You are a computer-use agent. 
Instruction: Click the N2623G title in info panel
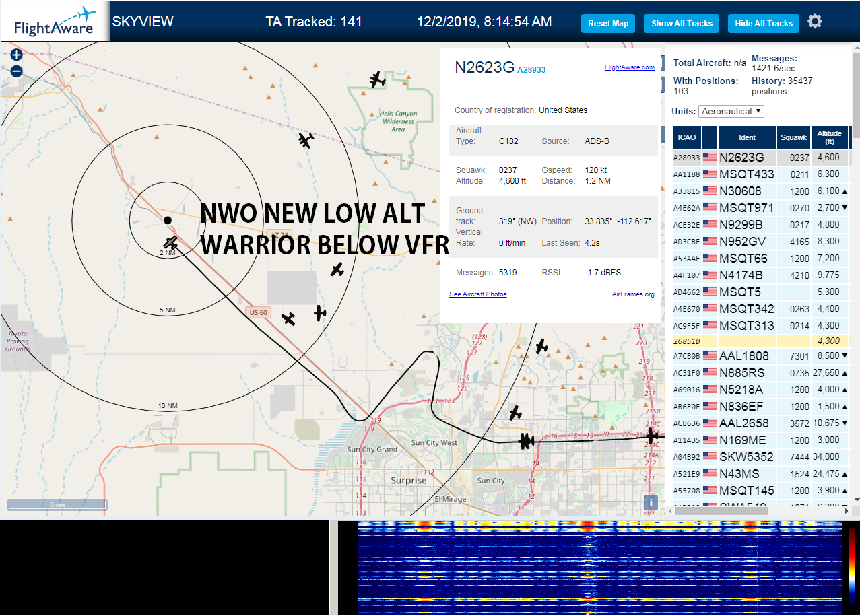point(485,67)
